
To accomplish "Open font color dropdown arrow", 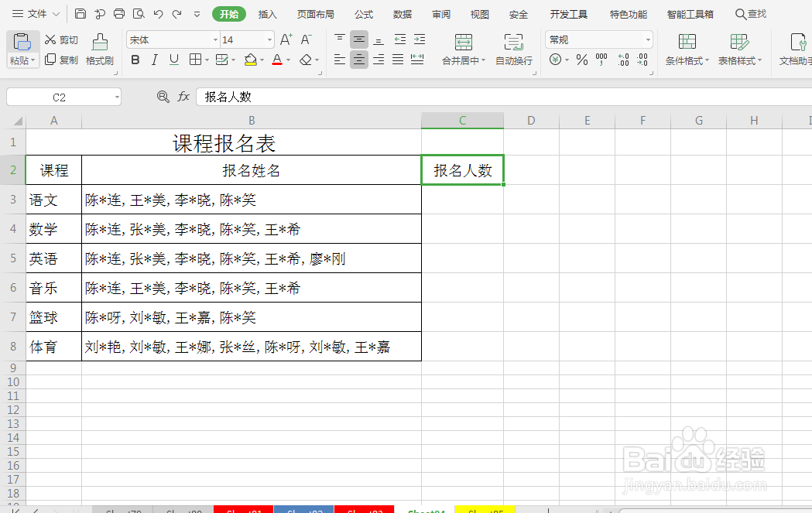I will click(x=289, y=60).
